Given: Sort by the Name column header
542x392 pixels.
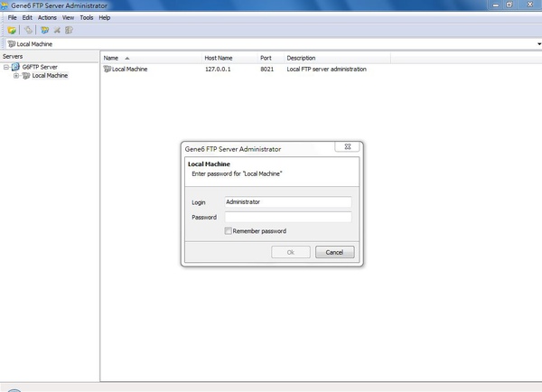Looking at the screenshot, I should (151, 58).
